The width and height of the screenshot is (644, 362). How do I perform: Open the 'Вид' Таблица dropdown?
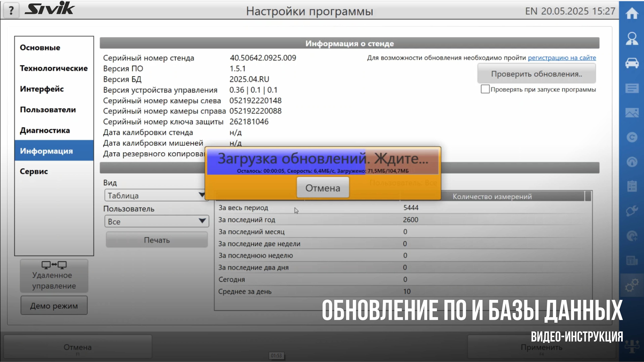tap(157, 195)
